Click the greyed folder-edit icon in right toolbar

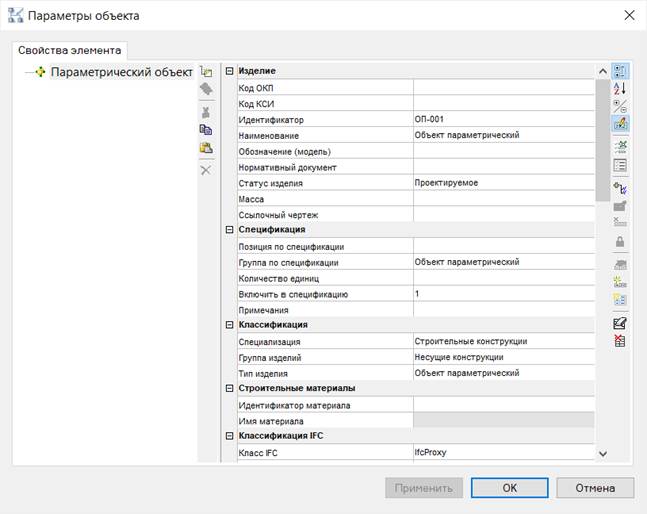[x=620, y=205]
